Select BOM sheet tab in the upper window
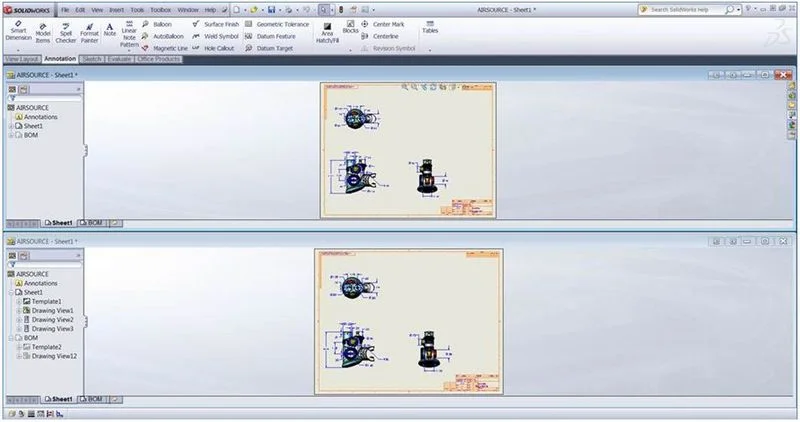The image size is (800, 422). 92,222
